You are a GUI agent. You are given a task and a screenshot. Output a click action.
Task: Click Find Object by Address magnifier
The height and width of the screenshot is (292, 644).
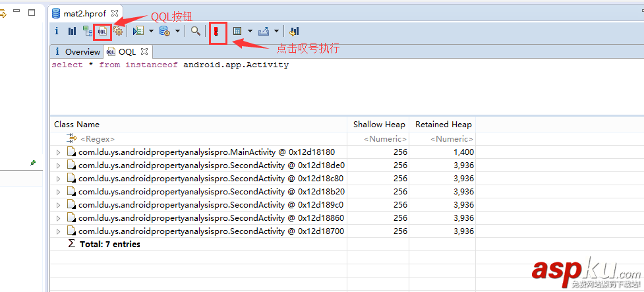tap(196, 31)
